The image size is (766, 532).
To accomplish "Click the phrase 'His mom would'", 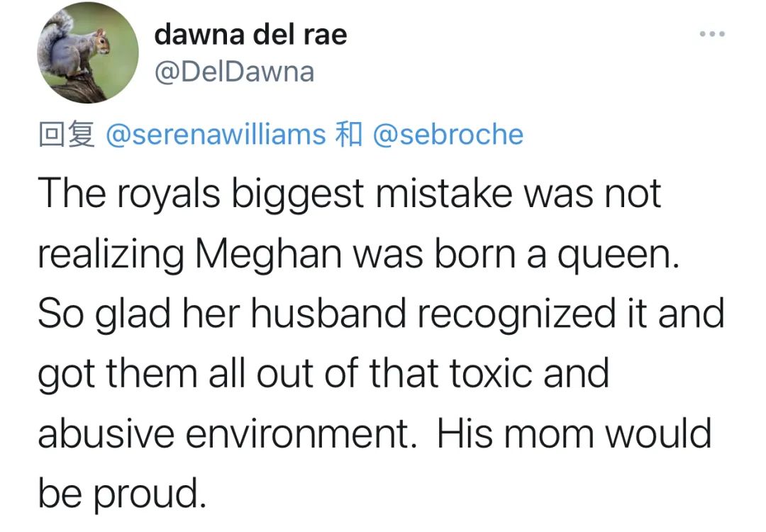I will tap(574, 433).
